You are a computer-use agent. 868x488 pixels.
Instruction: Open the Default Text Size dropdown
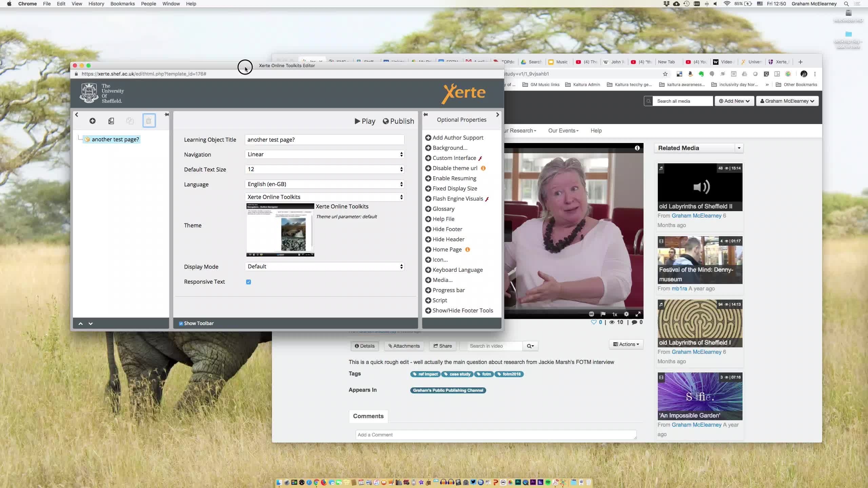point(324,169)
